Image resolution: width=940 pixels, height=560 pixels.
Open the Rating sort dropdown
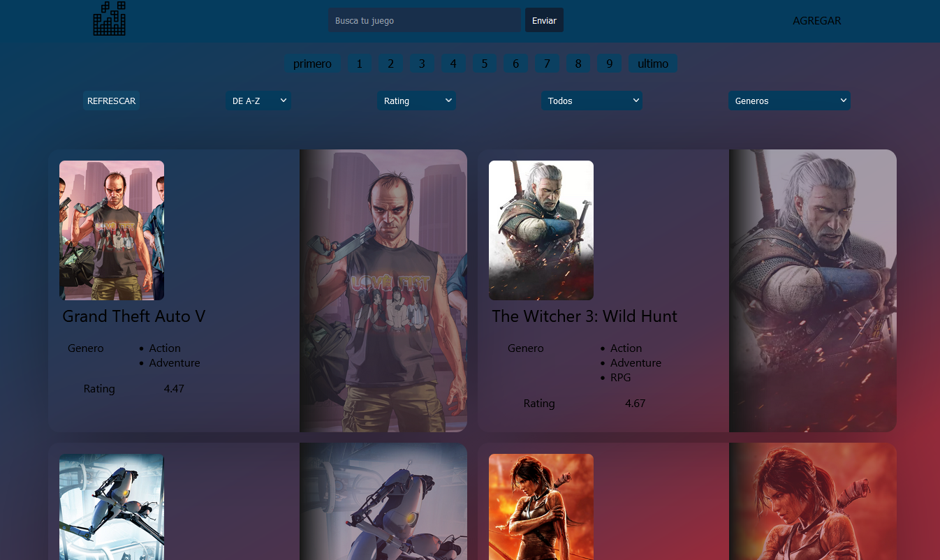(416, 101)
